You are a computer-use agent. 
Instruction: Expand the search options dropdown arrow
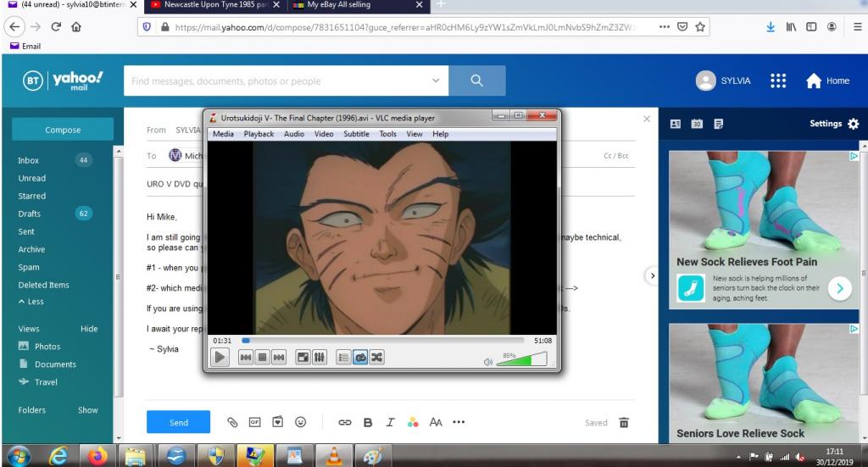[x=436, y=81]
